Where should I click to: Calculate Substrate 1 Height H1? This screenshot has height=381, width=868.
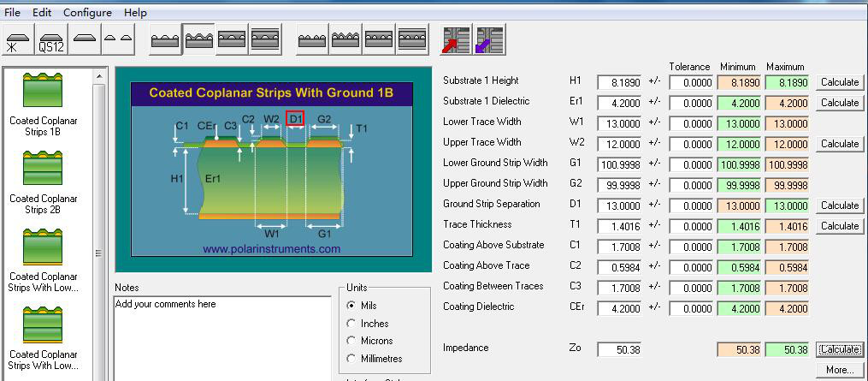(840, 82)
